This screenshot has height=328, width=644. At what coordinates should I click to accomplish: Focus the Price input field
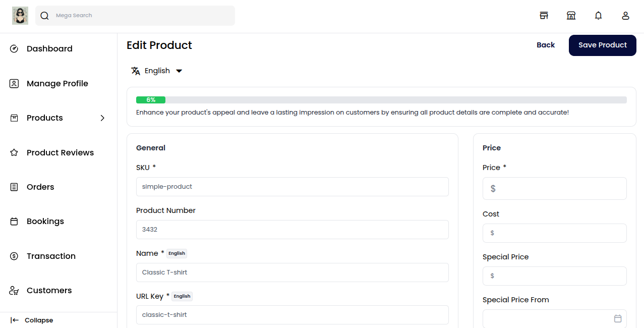560,189
